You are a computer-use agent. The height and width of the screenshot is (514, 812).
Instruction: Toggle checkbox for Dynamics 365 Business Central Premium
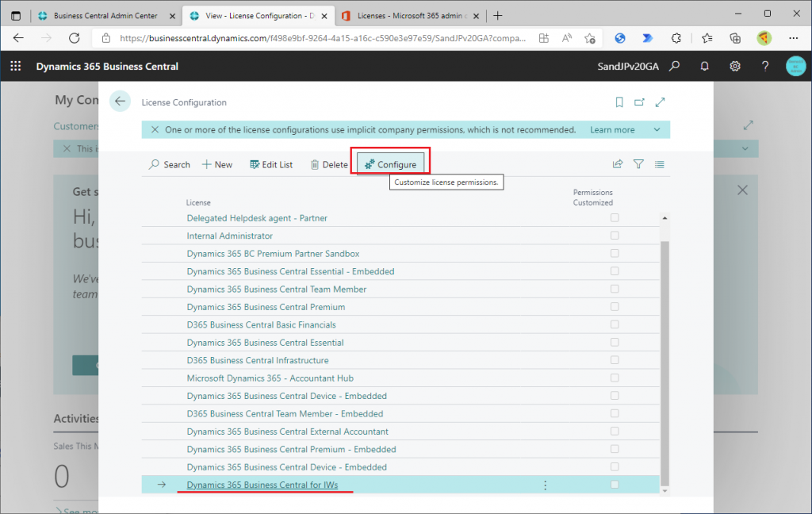click(615, 307)
